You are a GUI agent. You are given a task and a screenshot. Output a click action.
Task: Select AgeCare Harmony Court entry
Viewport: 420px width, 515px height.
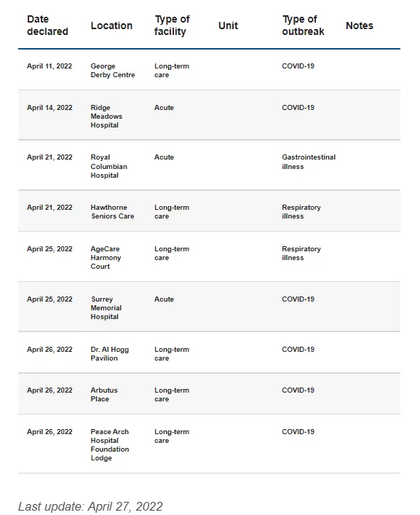click(x=106, y=258)
